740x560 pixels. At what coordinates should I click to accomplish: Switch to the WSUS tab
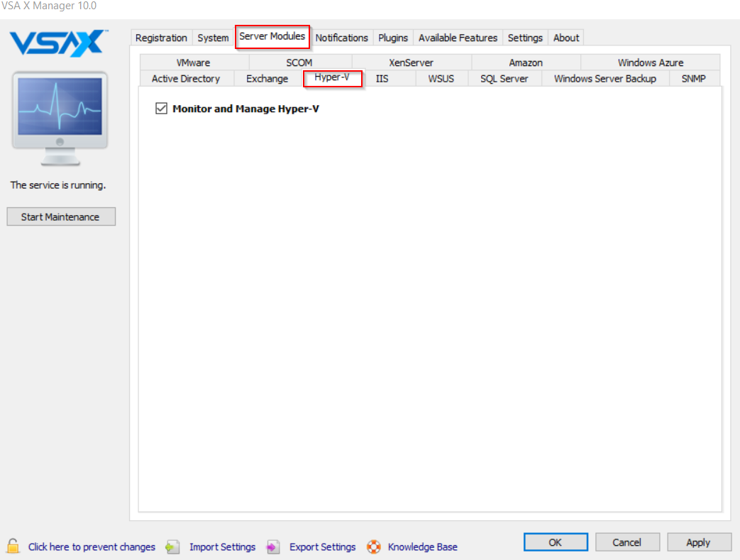click(x=441, y=78)
